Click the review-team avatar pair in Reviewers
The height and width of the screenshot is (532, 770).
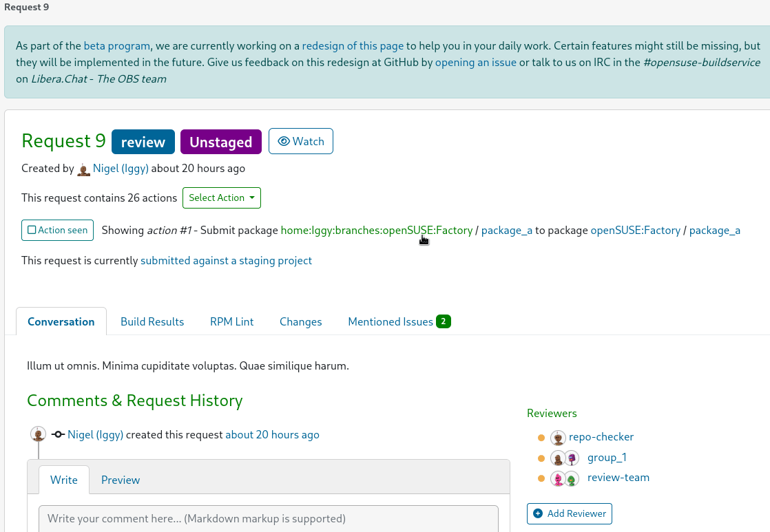click(565, 478)
